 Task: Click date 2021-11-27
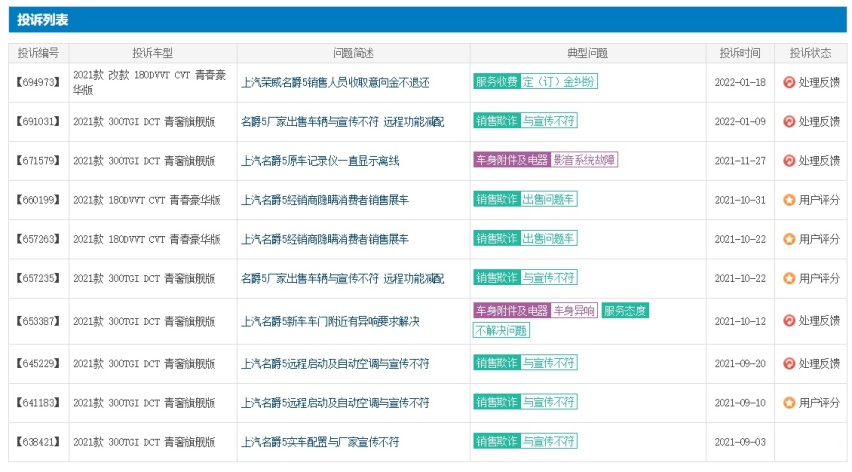click(740, 161)
